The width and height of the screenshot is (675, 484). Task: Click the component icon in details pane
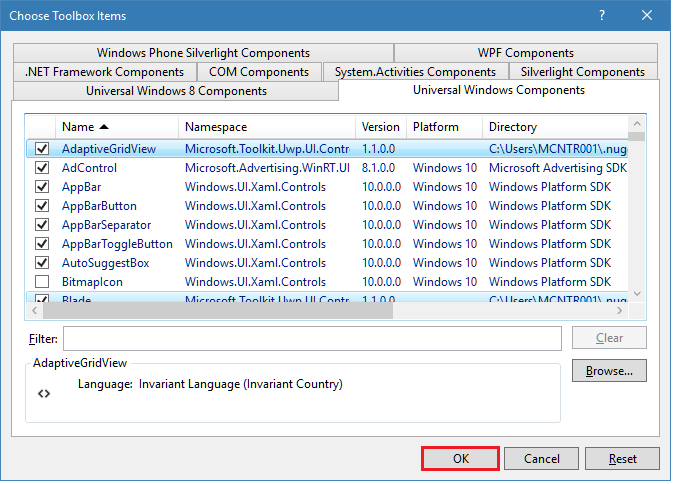[44, 393]
